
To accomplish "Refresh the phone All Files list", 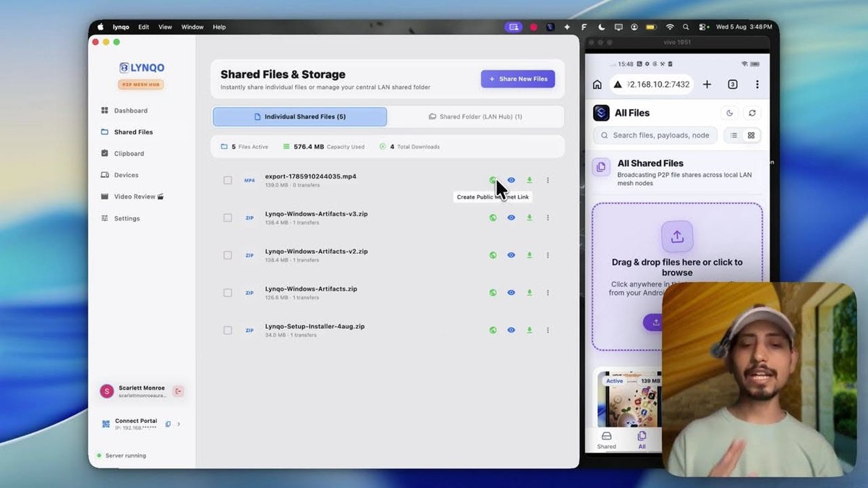I will pyautogui.click(x=752, y=113).
